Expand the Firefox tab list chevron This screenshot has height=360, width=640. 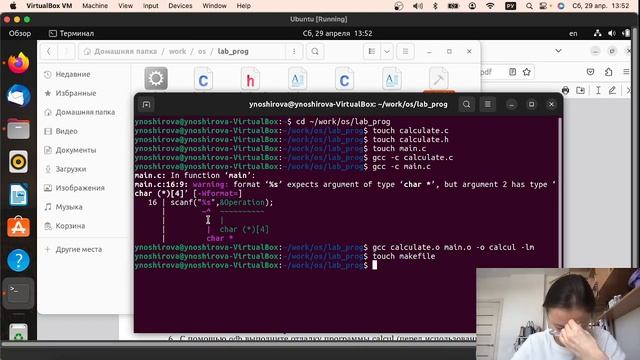558,51
